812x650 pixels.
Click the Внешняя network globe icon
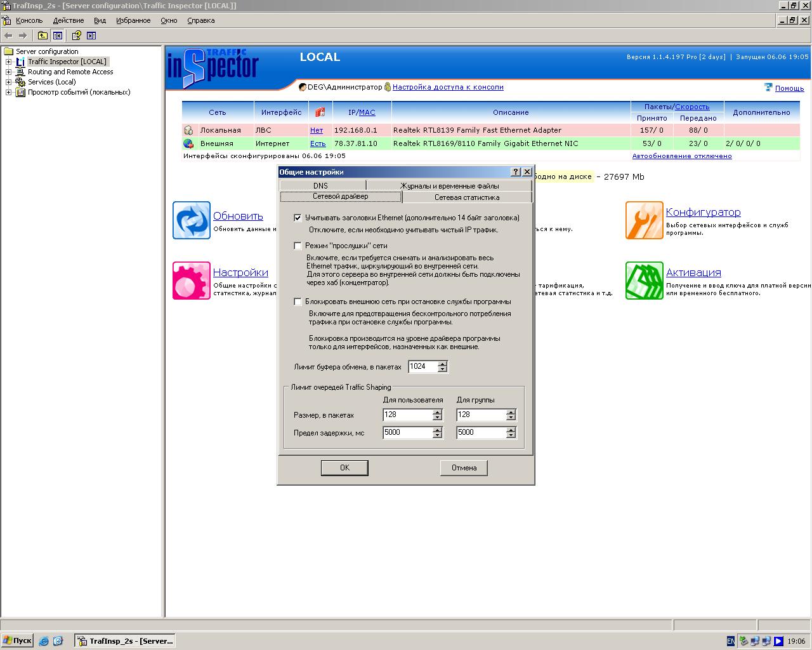(x=188, y=143)
